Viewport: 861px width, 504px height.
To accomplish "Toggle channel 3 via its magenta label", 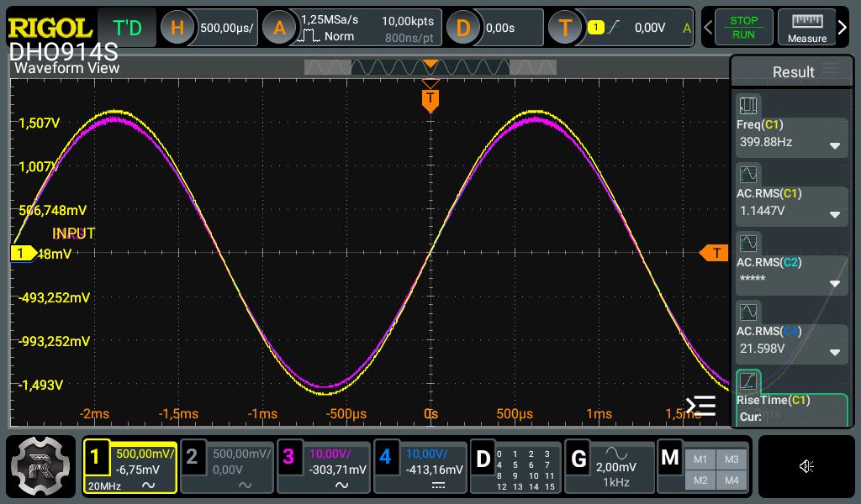I will [x=288, y=456].
